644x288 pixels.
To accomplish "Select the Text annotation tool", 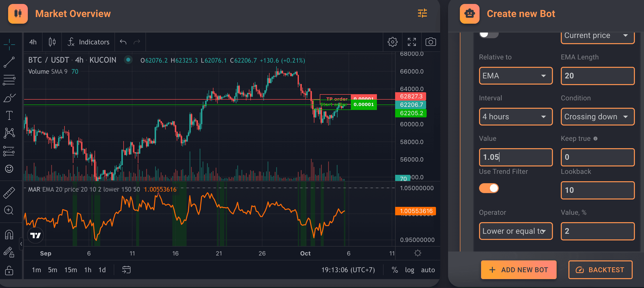I will point(9,115).
